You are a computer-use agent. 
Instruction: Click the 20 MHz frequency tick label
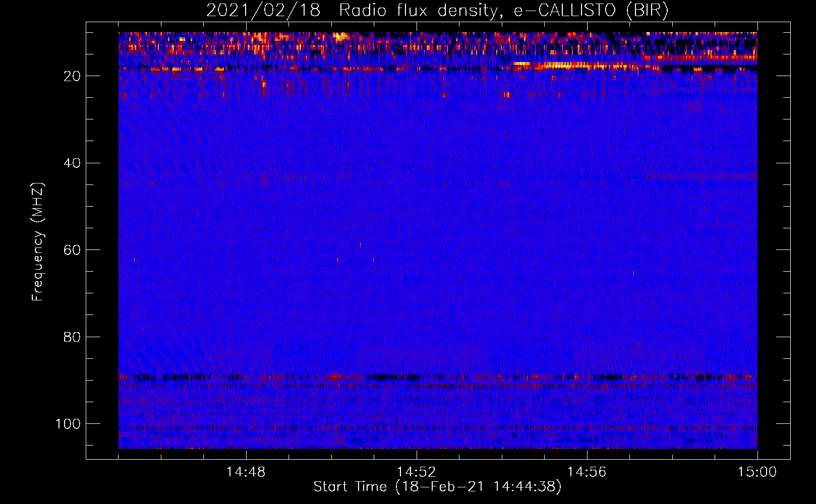click(72, 76)
